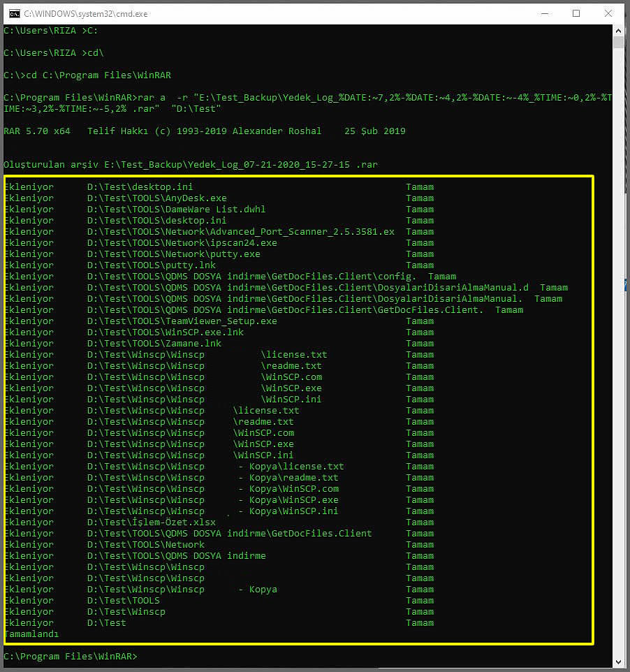This screenshot has height=672, width=630.
Task: Click the vertical scrollbar thumb
Action: click(618, 42)
